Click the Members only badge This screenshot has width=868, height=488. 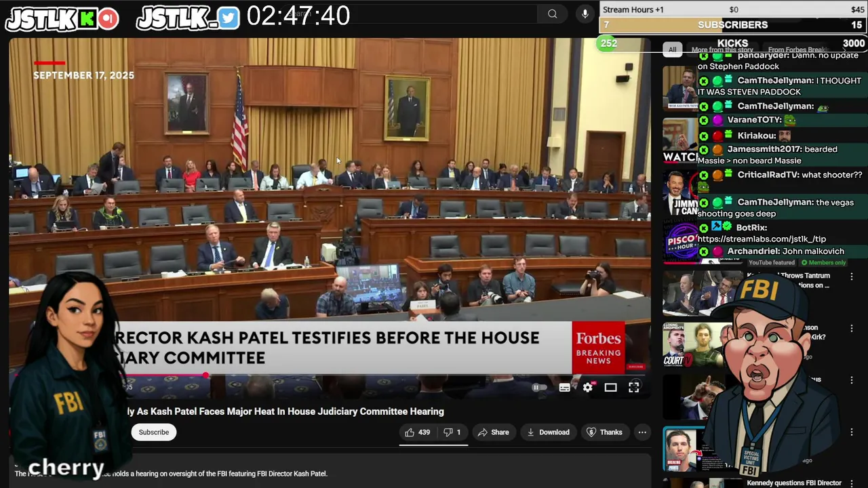click(823, 263)
